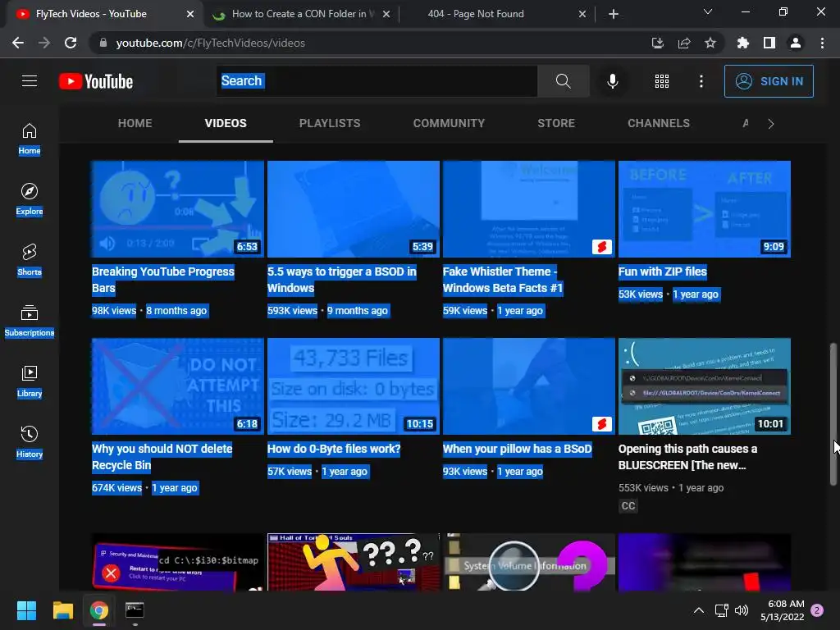Show hidden tray icons chevron
This screenshot has width=840, height=630.
(699, 610)
